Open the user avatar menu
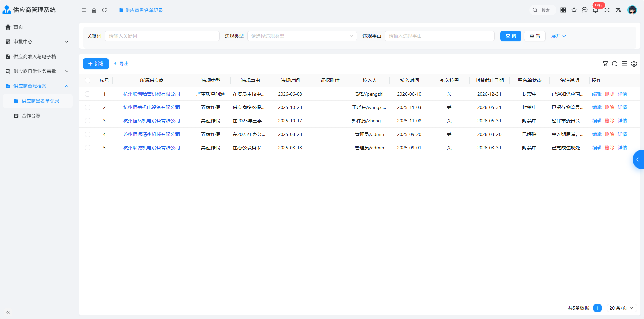The image size is (644, 319). [632, 10]
